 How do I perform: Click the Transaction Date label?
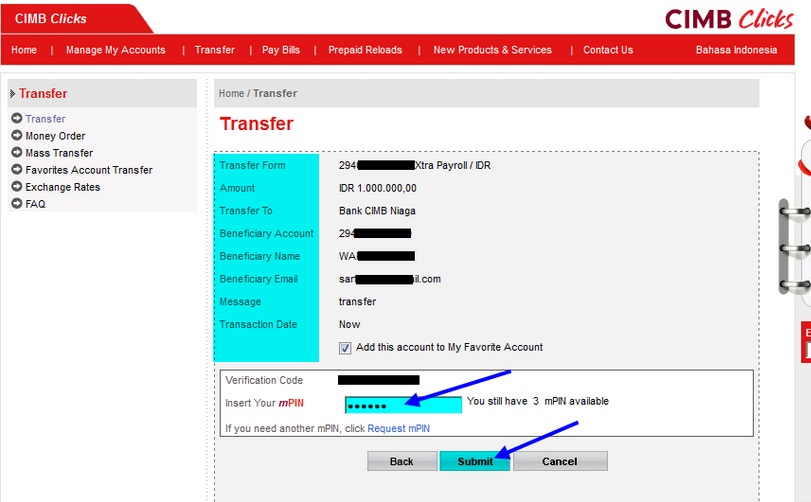[x=258, y=325]
